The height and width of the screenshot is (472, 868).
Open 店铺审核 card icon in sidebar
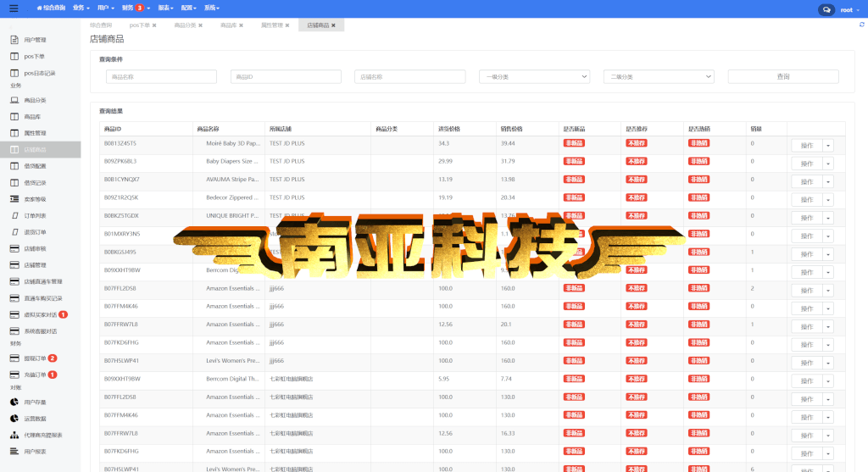tap(14, 248)
